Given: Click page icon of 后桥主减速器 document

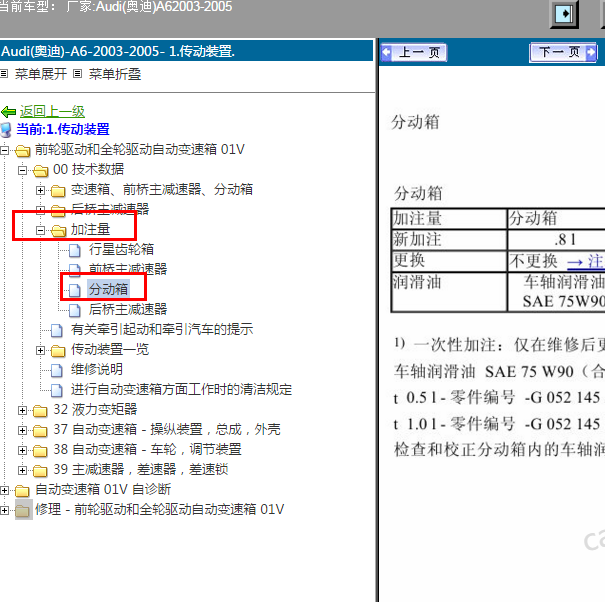Looking at the screenshot, I should [74, 310].
